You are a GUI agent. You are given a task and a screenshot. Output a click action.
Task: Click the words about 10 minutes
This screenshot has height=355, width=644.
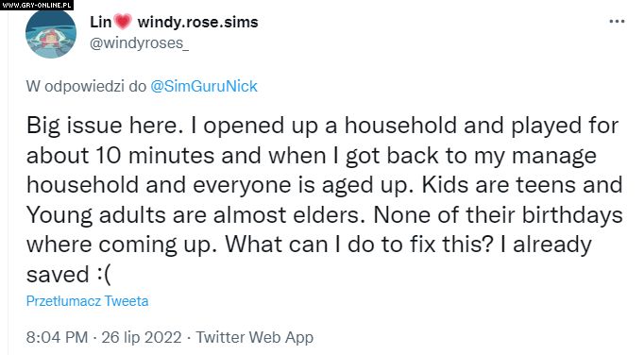tap(120, 155)
